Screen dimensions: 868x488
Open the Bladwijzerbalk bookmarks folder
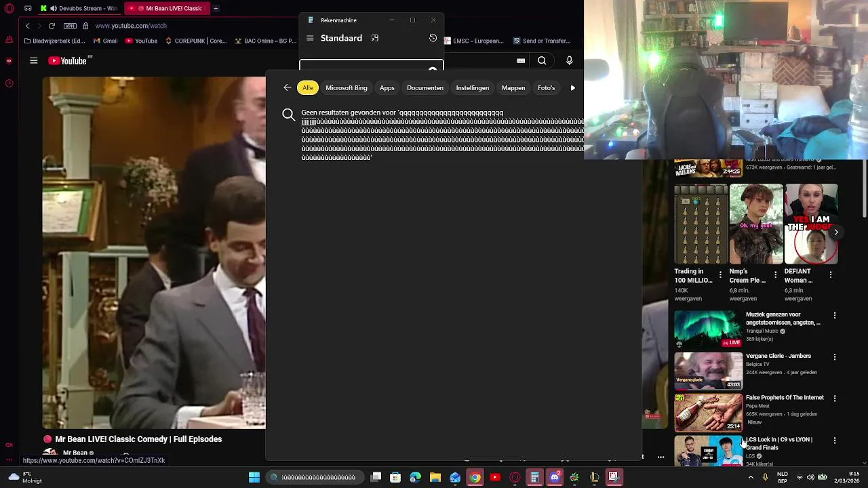coord(54,41)
